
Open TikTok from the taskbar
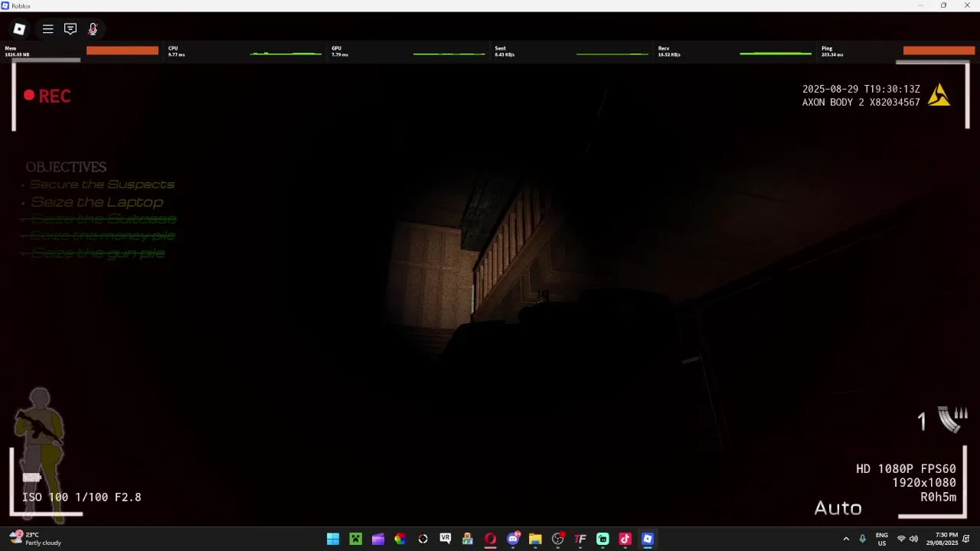coord(625,539)
